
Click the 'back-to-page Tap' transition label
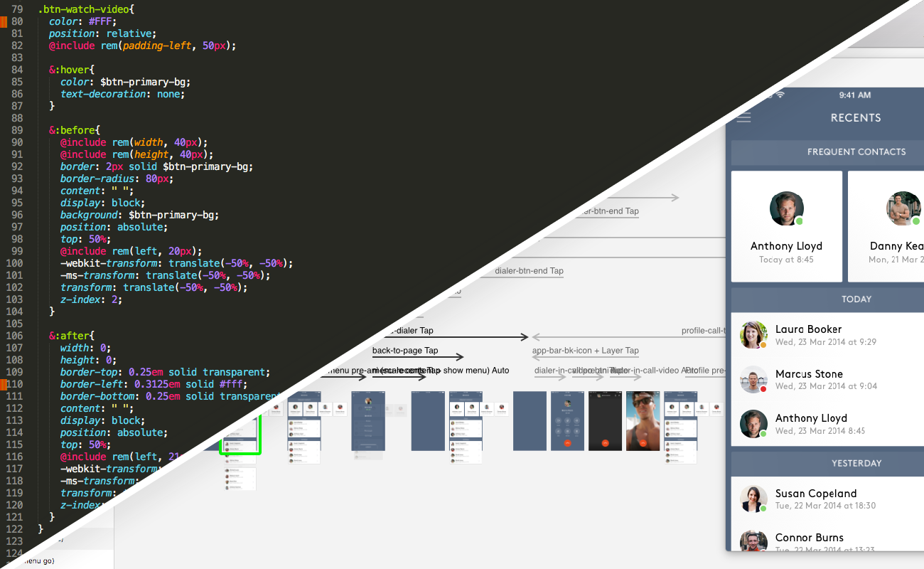point(405,351)
